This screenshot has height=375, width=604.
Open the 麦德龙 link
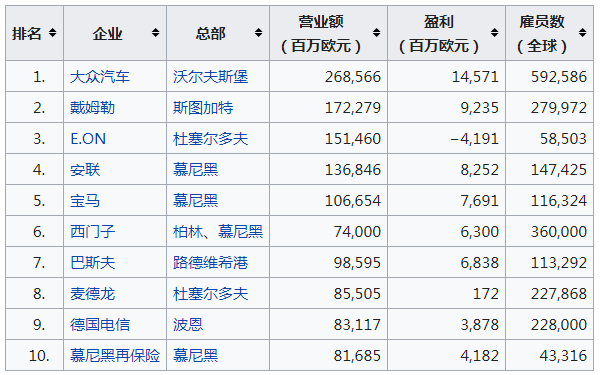(x=92, y=294)
